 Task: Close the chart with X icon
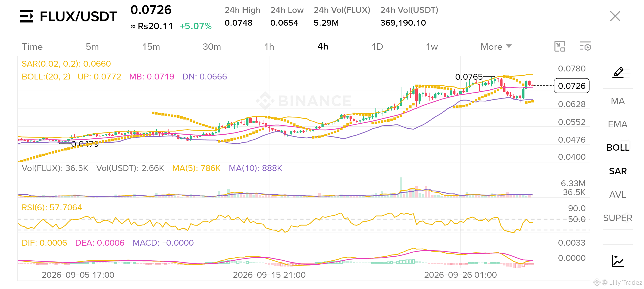(x=615, y=16)
